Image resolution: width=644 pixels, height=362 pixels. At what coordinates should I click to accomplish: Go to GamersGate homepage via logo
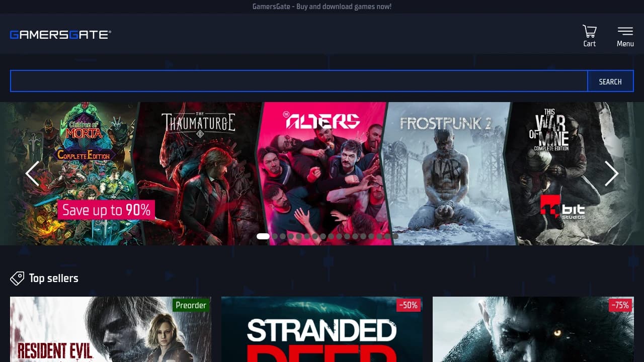coord(60,35)
